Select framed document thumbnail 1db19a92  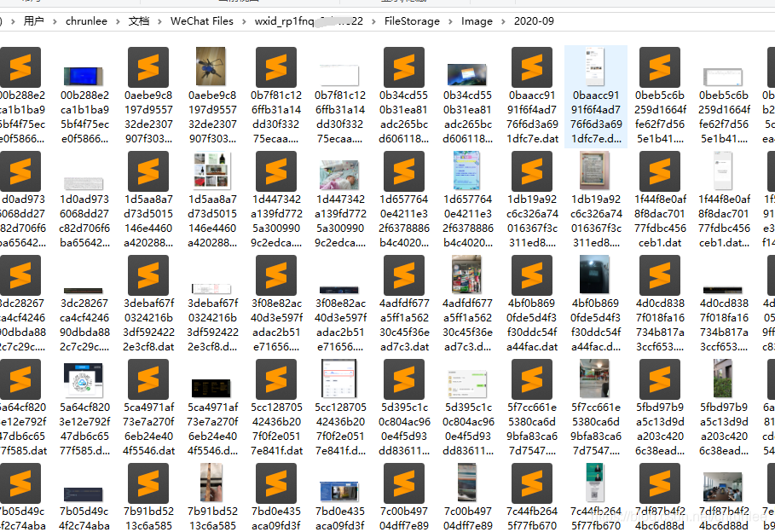point(594,171)
